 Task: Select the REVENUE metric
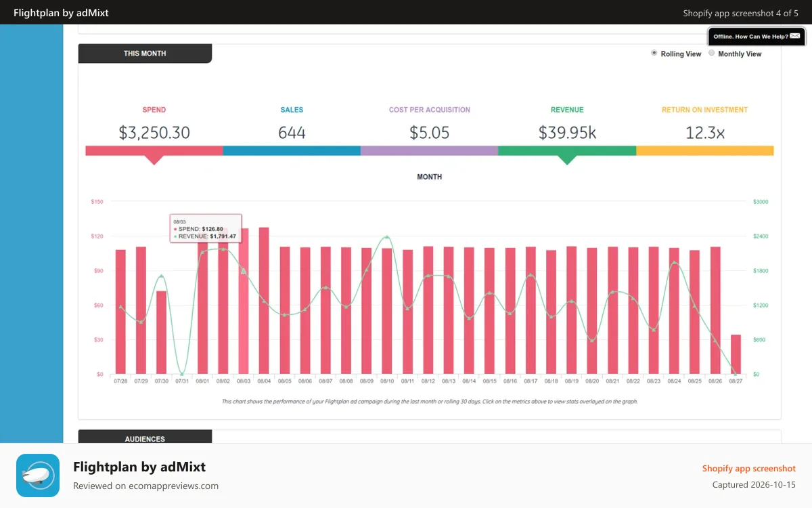coord(567,110)
